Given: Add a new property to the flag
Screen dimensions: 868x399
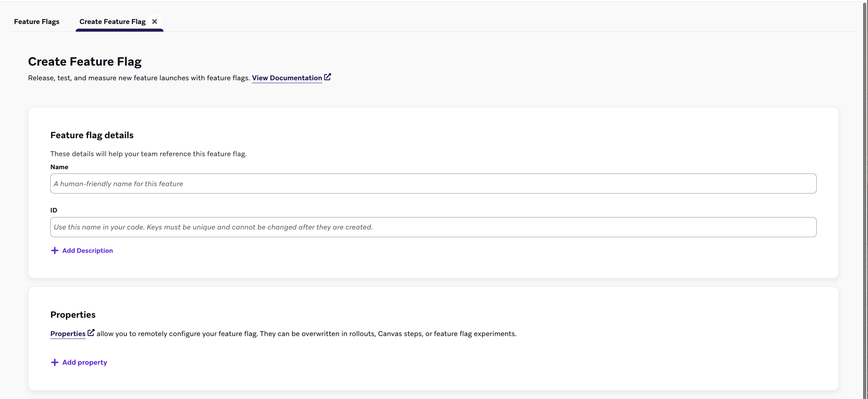Looking at the screenshot, I should 84,362.
